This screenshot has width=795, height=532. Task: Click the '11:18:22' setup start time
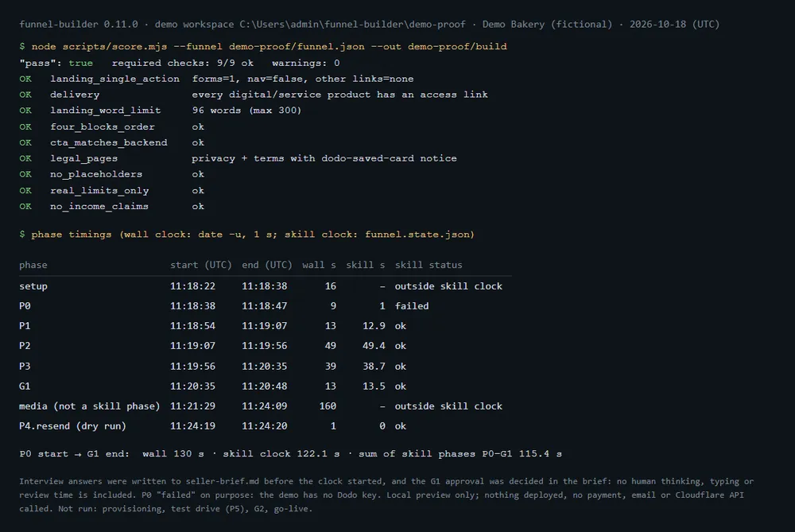[x=192, y=286]
